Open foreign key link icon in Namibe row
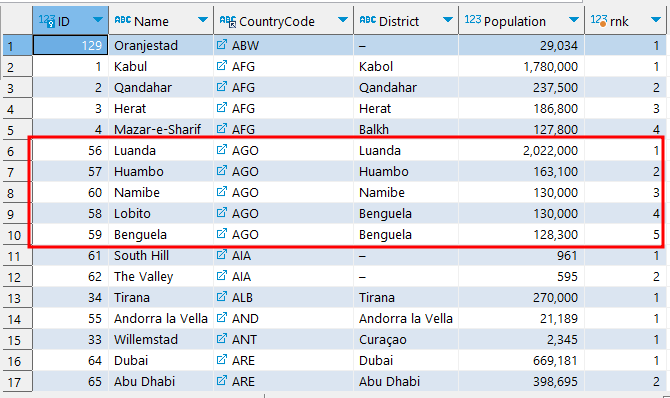This screenshot has height=398, width=670. point(222,192)
